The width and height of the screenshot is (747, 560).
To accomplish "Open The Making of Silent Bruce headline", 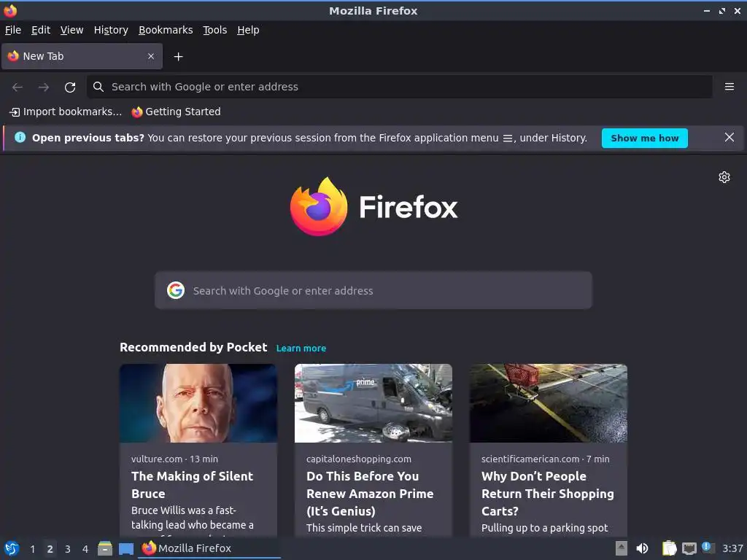I will point(193,485).
